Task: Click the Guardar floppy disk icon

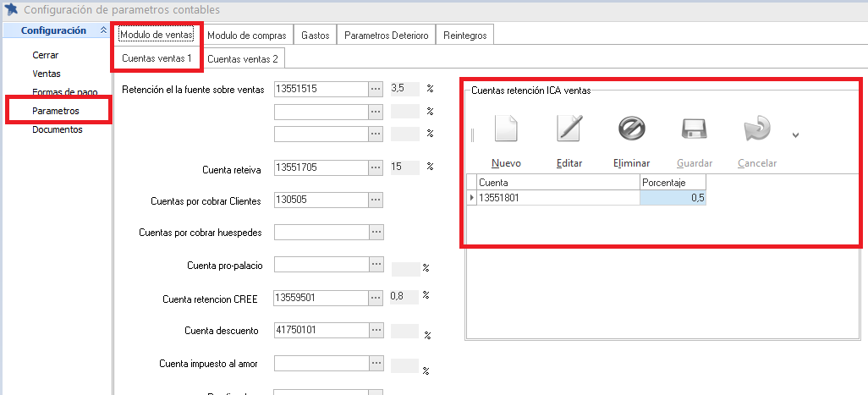Action: tap(694, 129)
